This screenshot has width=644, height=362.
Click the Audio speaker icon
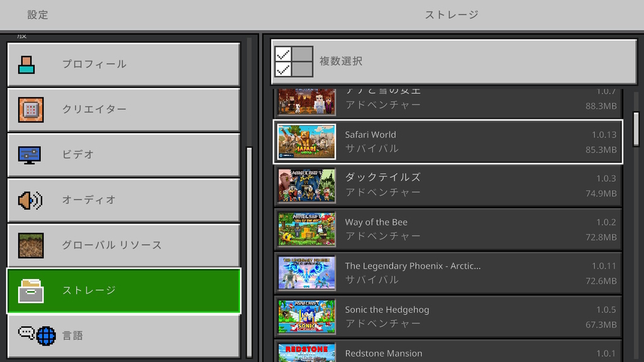pyautogui.click(x=30, y=200)
